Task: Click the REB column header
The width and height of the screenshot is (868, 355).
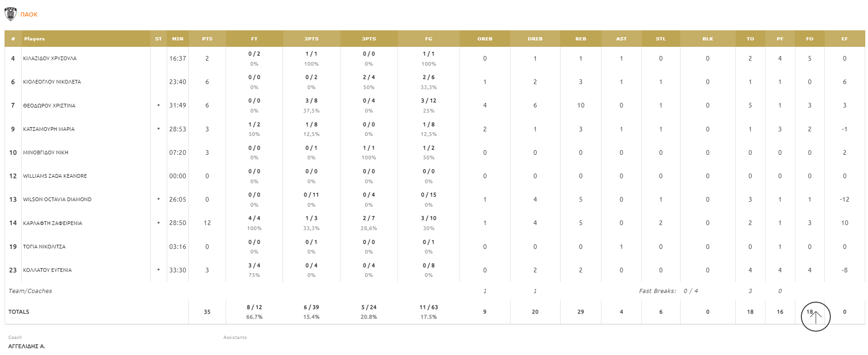Action: pyautogui.click(x=580, y=39)
